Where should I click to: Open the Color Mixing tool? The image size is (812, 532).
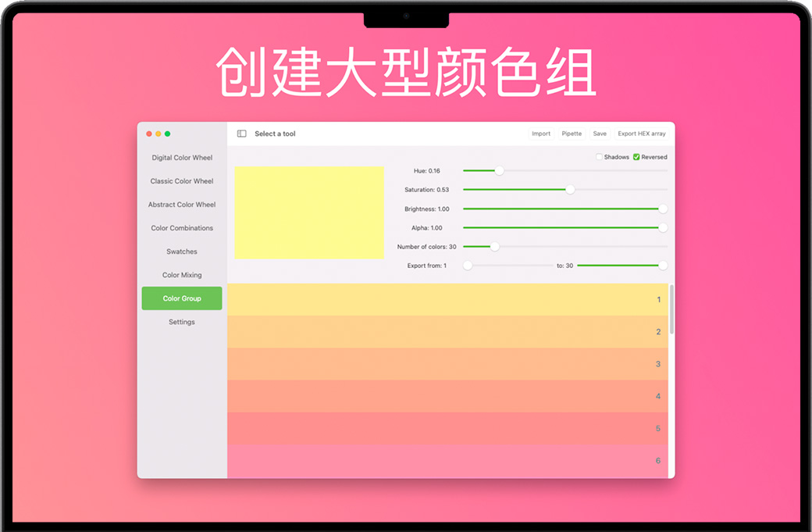[182, 275]
